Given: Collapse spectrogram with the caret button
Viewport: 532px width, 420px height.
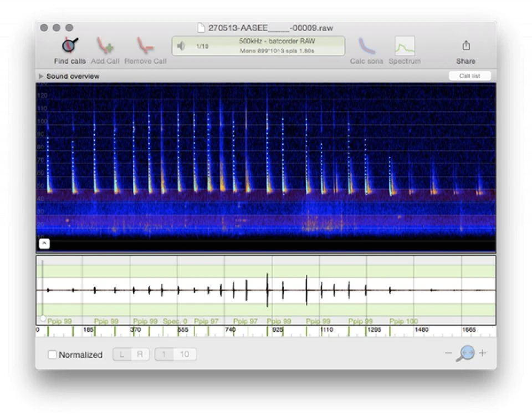Looking at the screenshot, I should [44, 244].
